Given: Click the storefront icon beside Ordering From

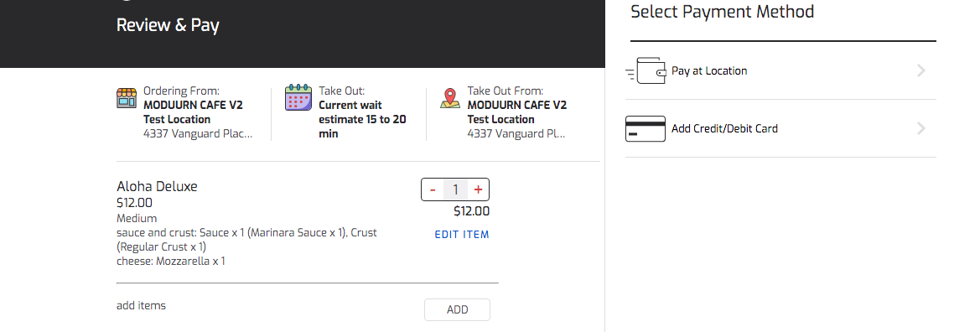Looking at the screenshot, I should coord(127,98).
